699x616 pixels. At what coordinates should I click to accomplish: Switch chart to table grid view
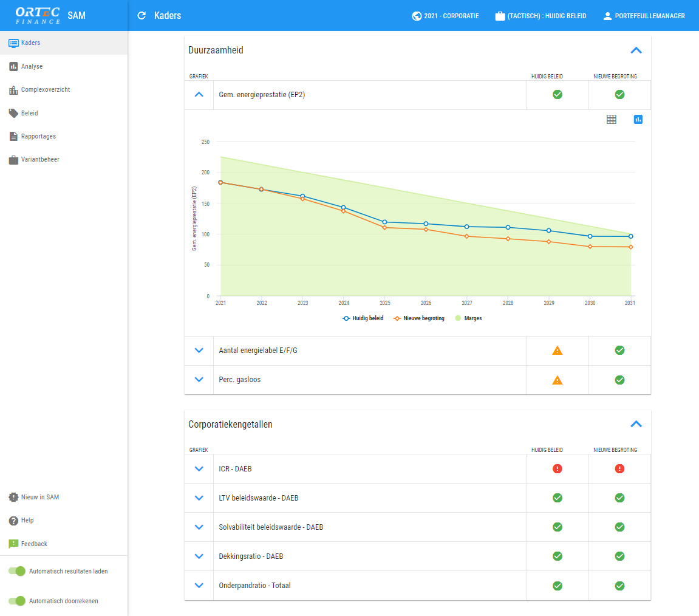611,120
